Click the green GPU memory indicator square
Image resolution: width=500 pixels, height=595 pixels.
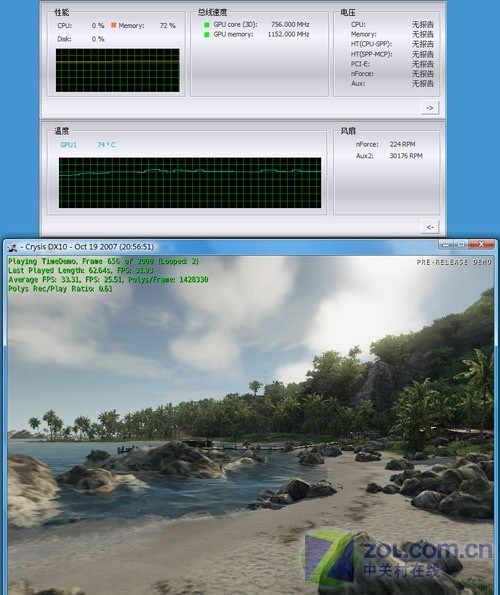click(x=207, y=35)
